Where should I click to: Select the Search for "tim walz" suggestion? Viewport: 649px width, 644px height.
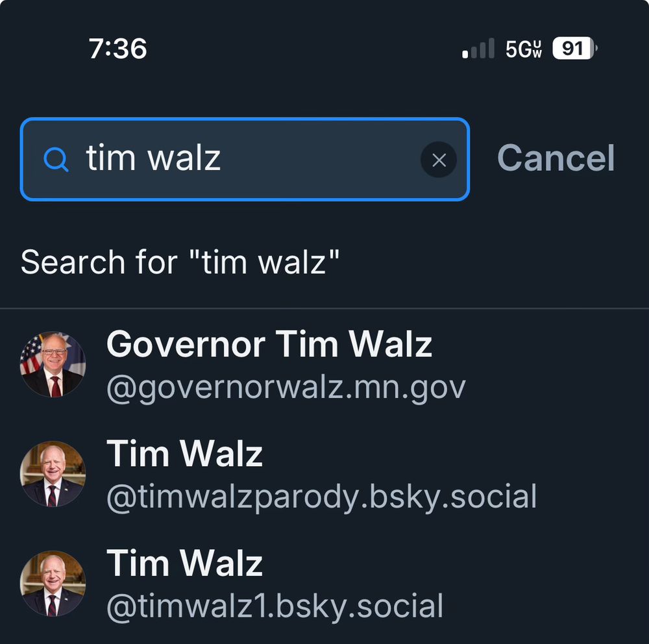pyautogui.click(x=180, y=262)
